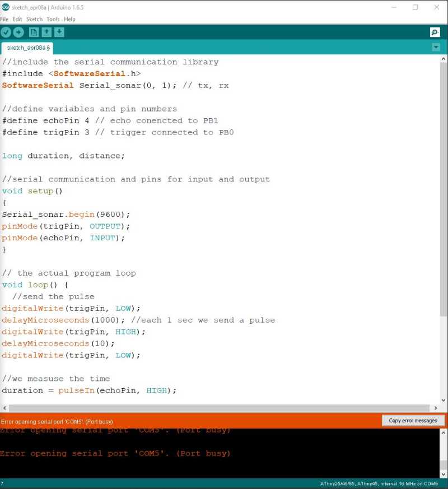Click 'delayMicroseconds(10);' code line

pos(58,344)
